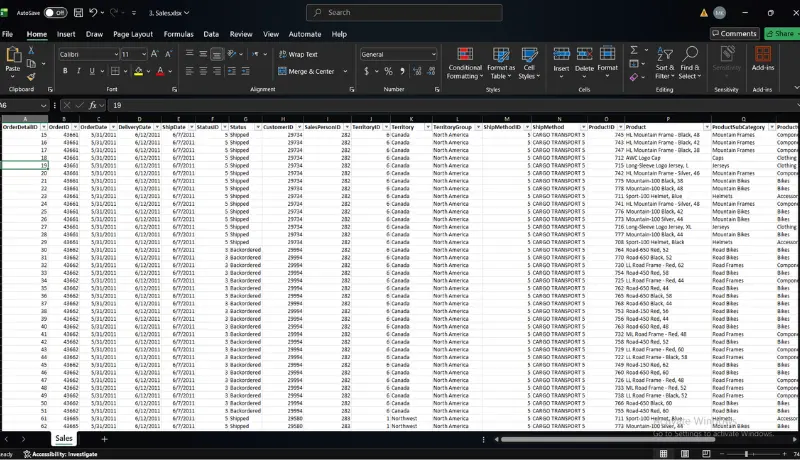The width and height of the screenshot is (800, 460).
Task: Switch to the Insert tab
Action: (x=66, y=34)
